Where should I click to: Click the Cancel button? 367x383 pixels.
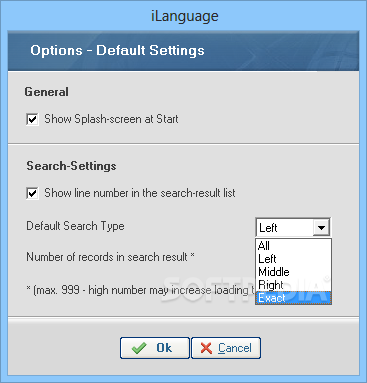point(226,348)
